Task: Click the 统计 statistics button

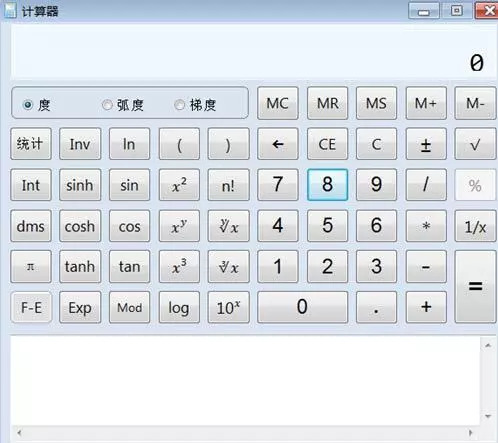Action: coord(31,144)
